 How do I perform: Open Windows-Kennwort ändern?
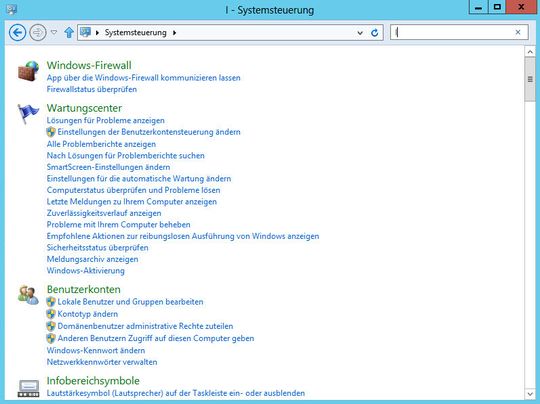tap(96, 350)
